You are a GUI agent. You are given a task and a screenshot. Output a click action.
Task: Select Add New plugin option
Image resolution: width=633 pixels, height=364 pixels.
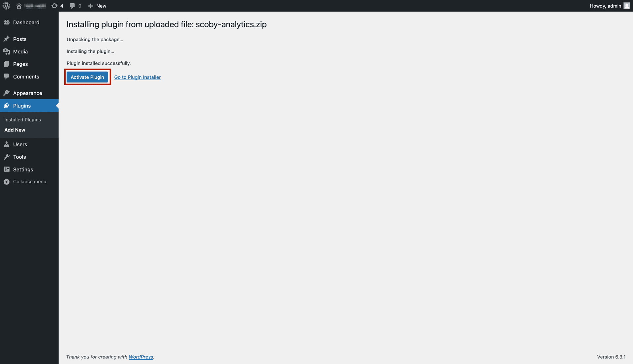15,130
